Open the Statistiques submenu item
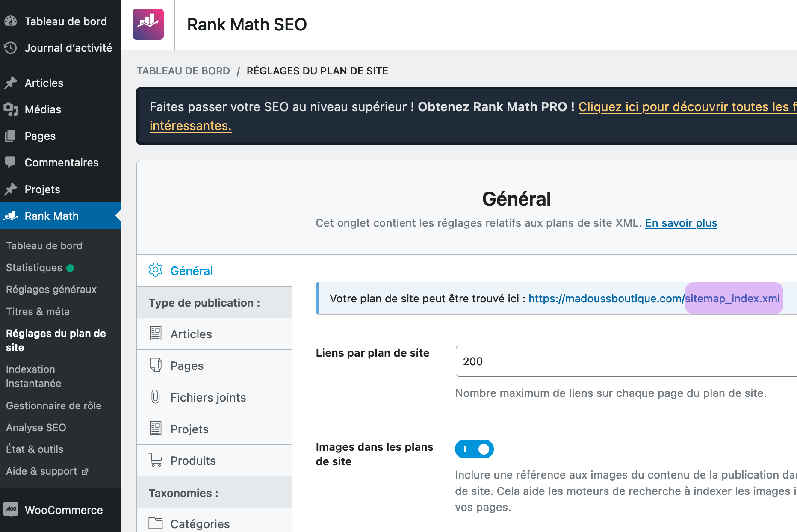 click(34, 268)
